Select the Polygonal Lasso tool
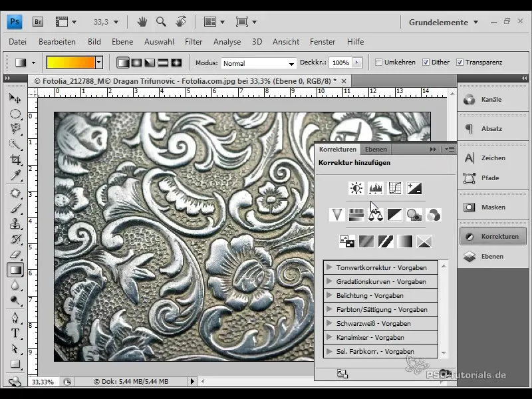Image resolution: width=532 pixels, height=399 pixels. [15, 128]
